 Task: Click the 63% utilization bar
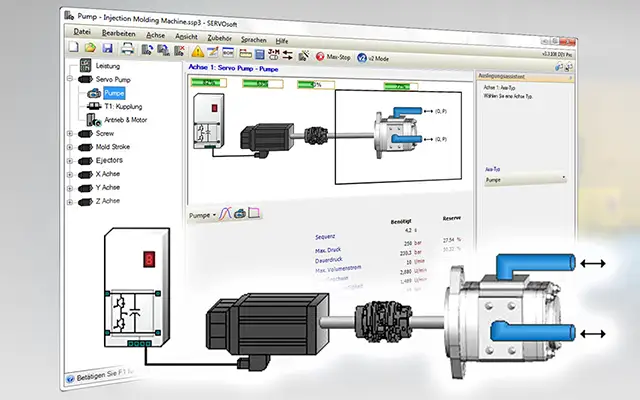coord(262,84)
